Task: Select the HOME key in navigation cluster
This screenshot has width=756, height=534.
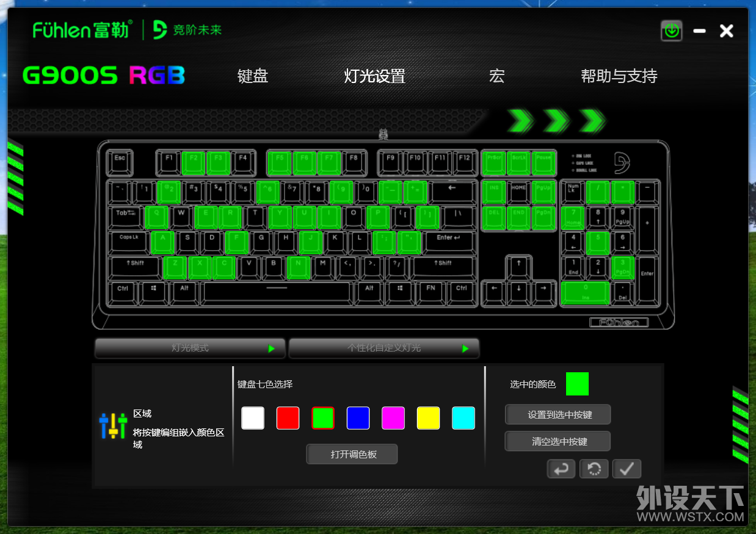Action: pos(518,192)
